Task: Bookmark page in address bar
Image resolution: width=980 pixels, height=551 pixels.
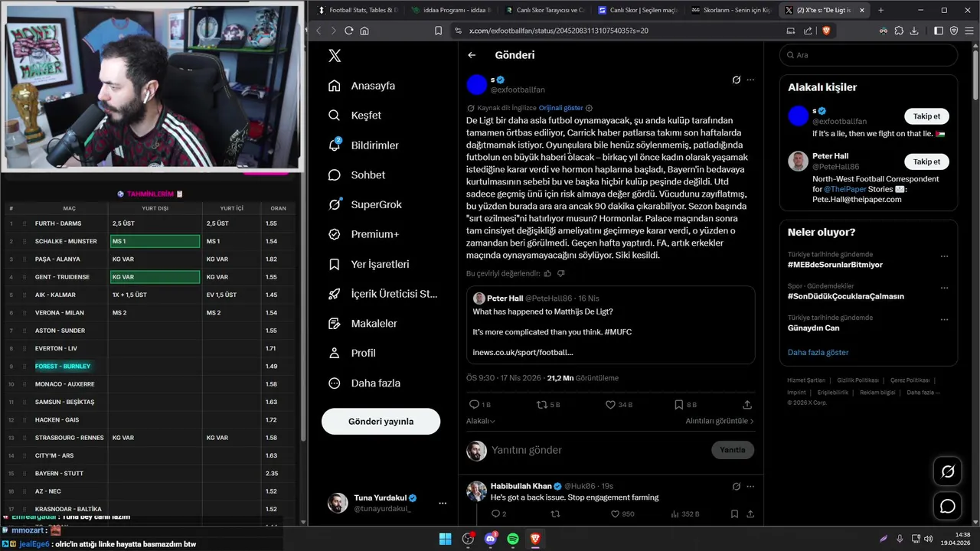Action: [x=438, y=31]
